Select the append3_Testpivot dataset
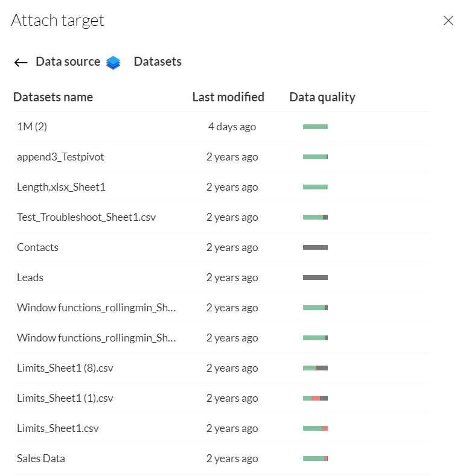463x476 pixels. 60,157
